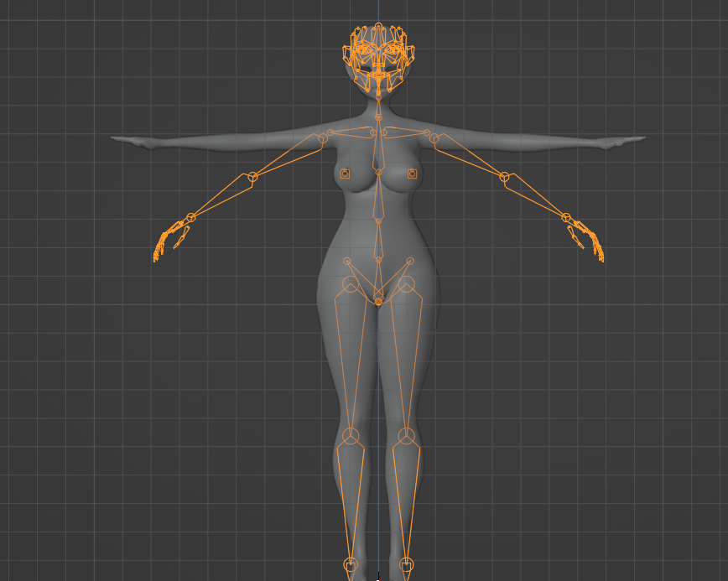Pick the character's right shin bone

351,501
